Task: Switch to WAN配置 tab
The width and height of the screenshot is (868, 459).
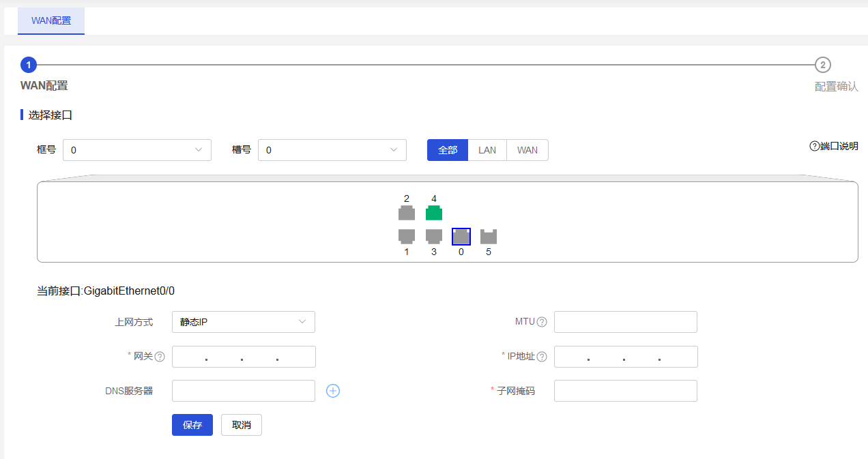Action: (x=51, y=20)
